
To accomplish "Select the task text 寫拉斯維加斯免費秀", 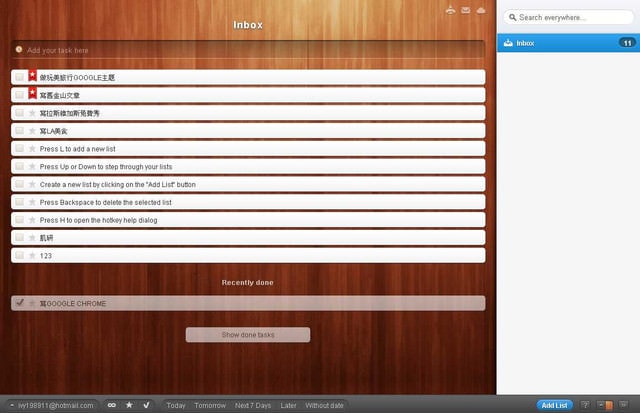I will (69, 113).
